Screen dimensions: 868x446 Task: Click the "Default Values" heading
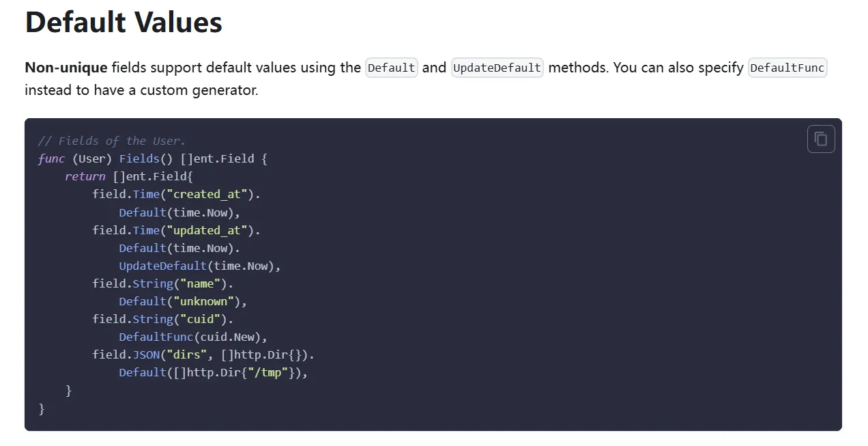click(x=124, y=22)
